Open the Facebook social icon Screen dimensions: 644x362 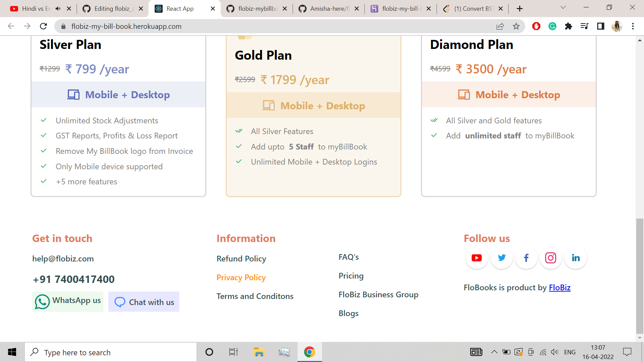[526, 258]
